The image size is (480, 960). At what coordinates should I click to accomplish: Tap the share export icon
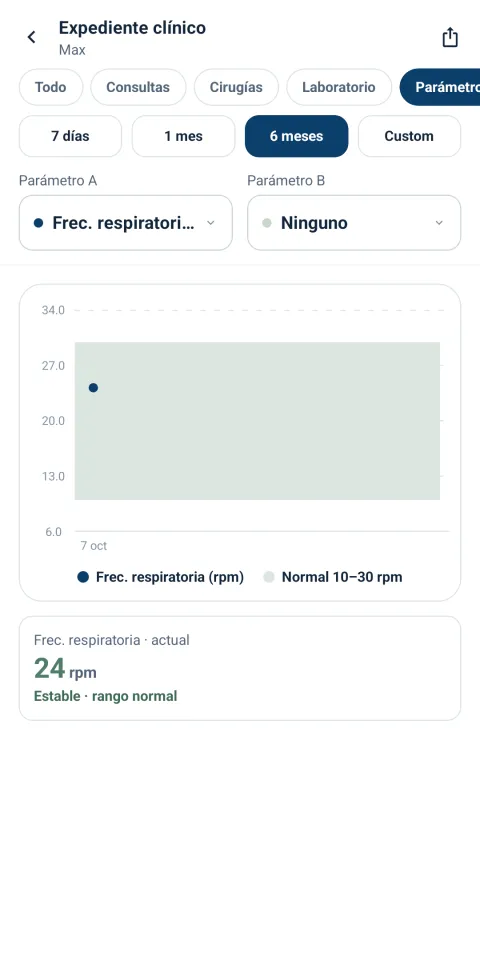450,37
